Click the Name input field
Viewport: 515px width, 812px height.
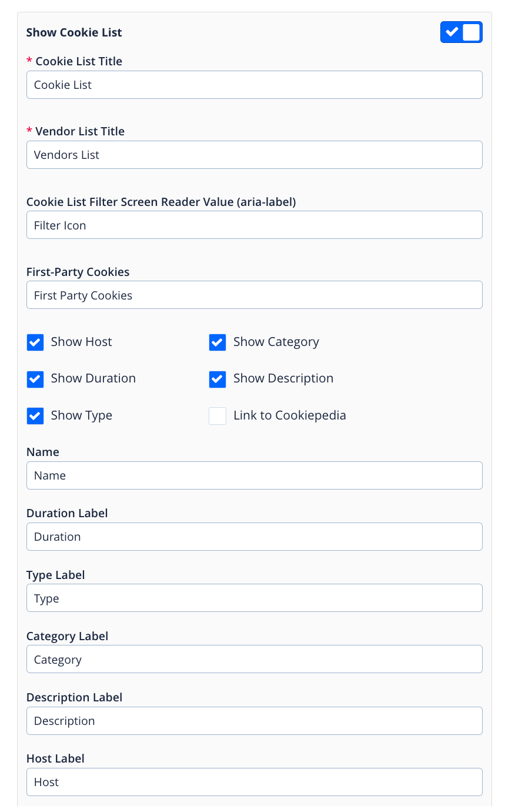tap(254, 475)
